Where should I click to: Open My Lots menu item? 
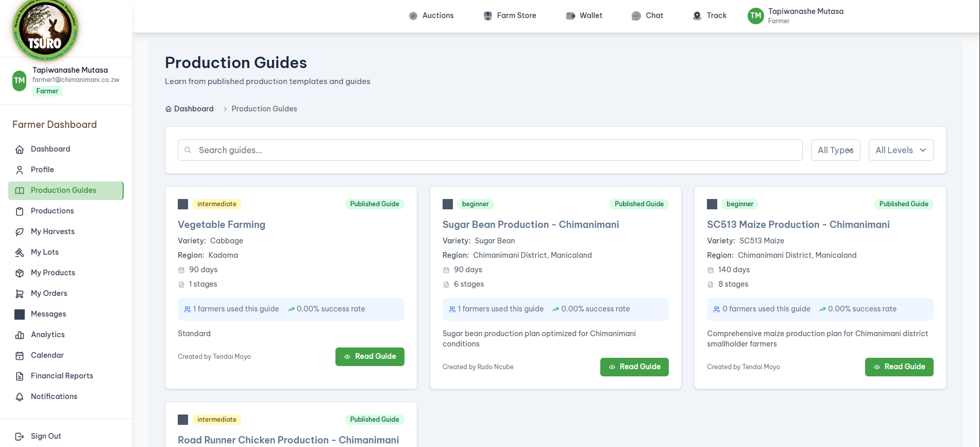[66, 252]
